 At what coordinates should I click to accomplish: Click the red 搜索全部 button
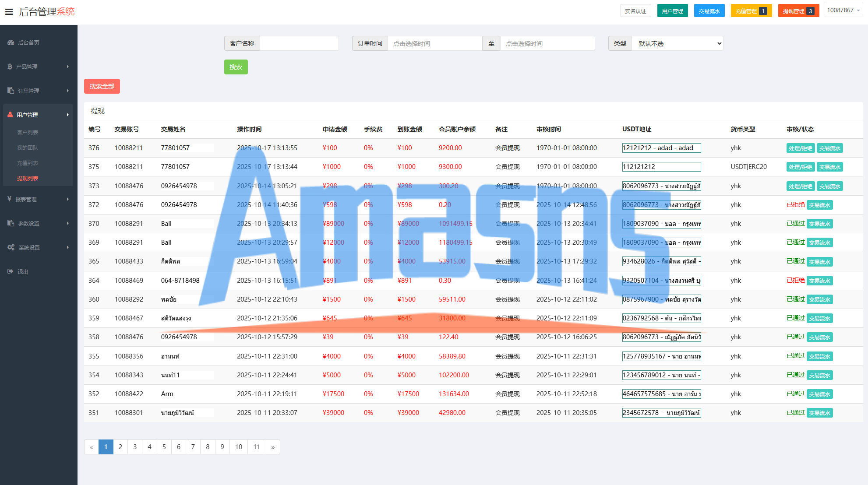click(102, 86)
